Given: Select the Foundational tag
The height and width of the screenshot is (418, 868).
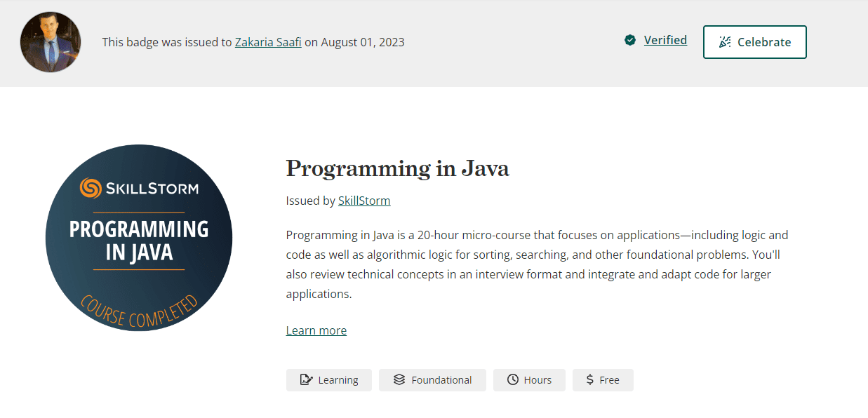Looking at the screenshot, I should [x=432, y=380].
